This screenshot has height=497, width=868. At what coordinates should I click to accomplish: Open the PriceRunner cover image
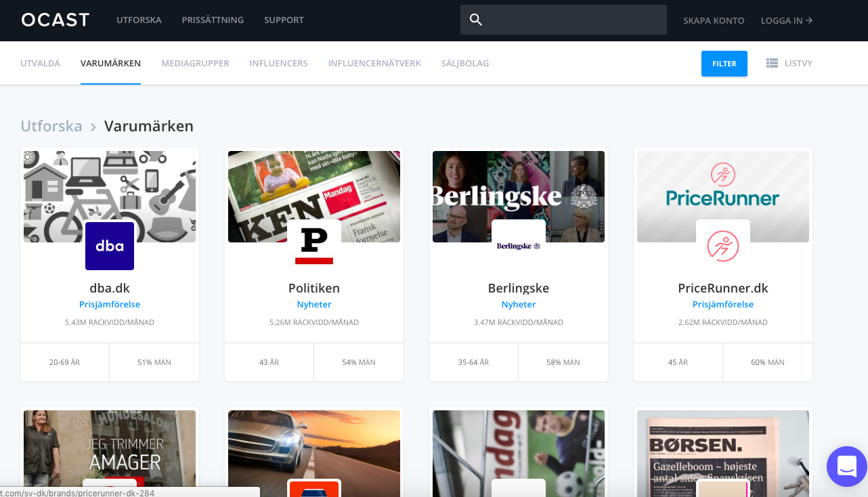point(723,196)
